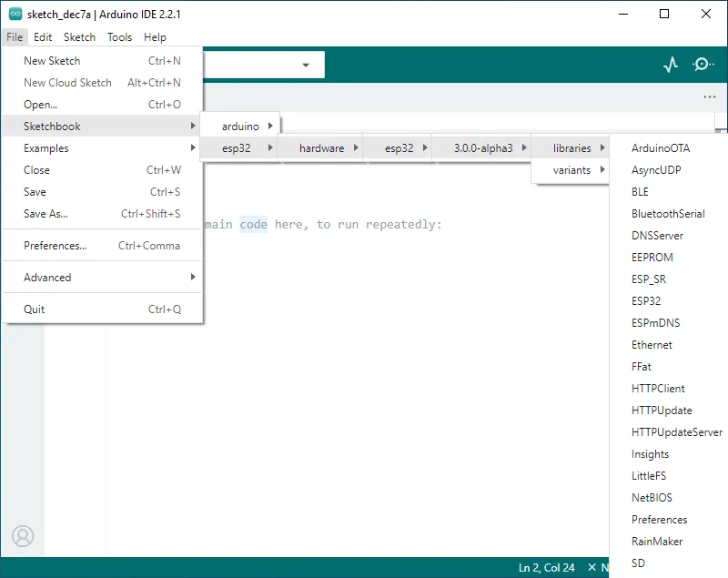Open the Tools menu
Screen dimensions: 728x578
pos(119,37)
